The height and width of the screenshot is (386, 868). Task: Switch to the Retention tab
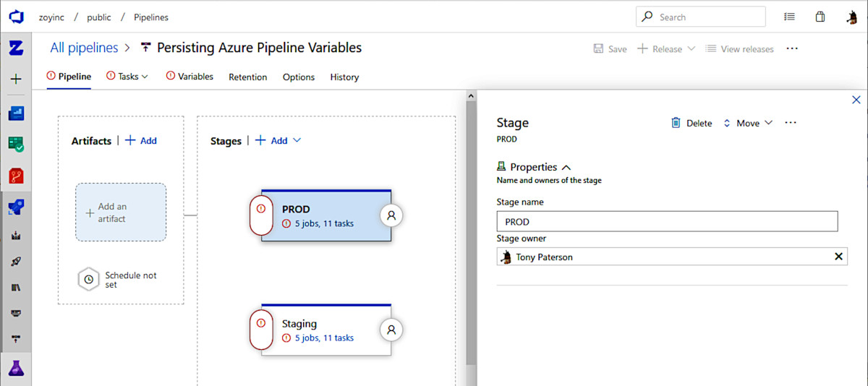(x=248, y=77)
